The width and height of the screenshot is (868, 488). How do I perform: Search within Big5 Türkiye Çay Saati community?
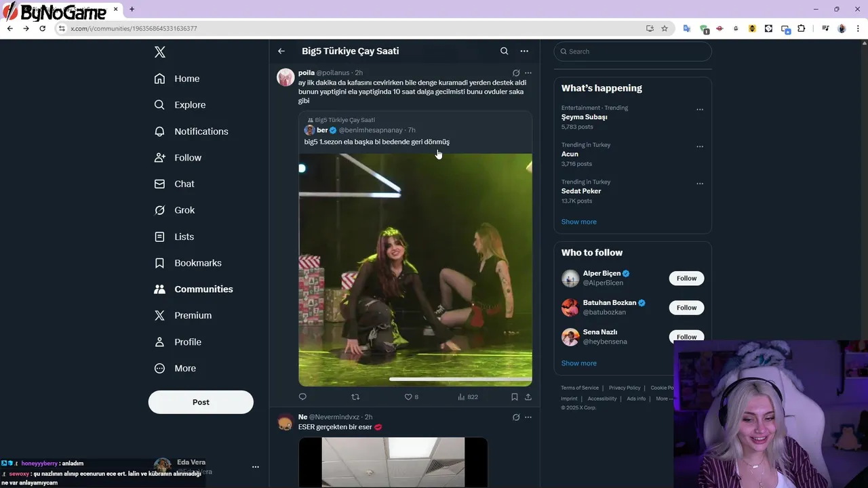[504, 51]
